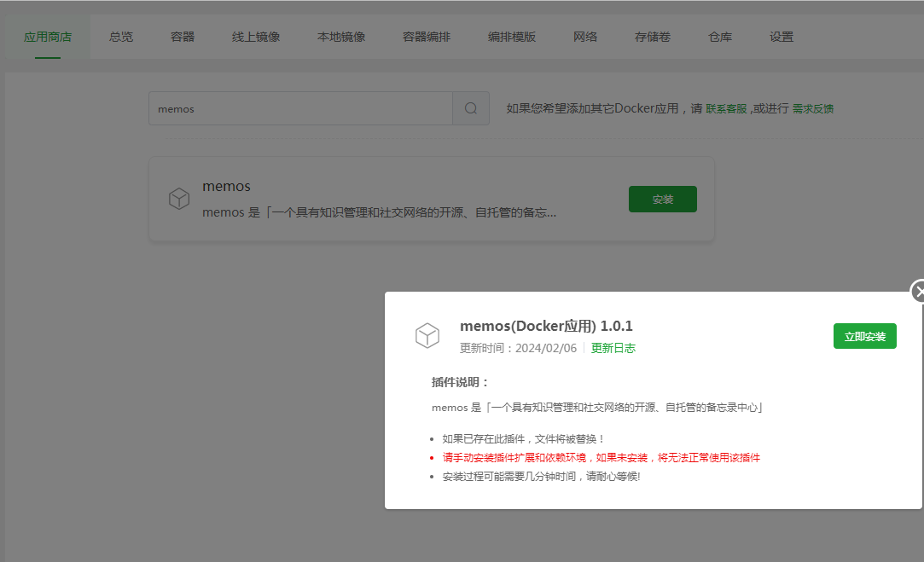The width and height of the screenshot is (924, 562).
Task: Click the 安装过程可能需要几分钟时间 notice line
Action: pyautogui.click(x=541, y=477)
